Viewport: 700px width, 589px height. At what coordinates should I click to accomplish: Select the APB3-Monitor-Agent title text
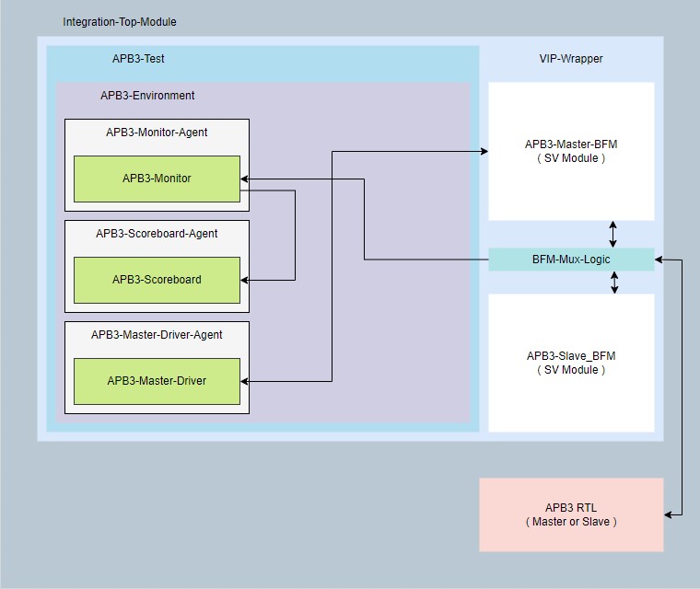(x=157, y=133)
